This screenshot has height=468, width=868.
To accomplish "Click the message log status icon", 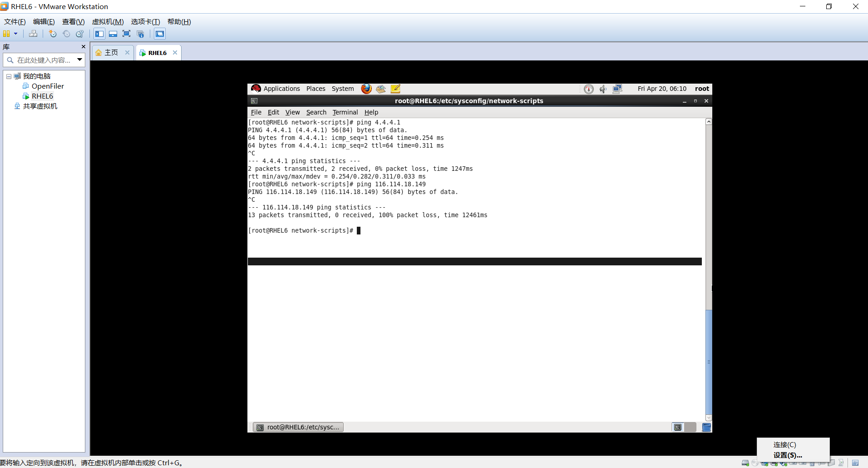I will pos(855,463).
